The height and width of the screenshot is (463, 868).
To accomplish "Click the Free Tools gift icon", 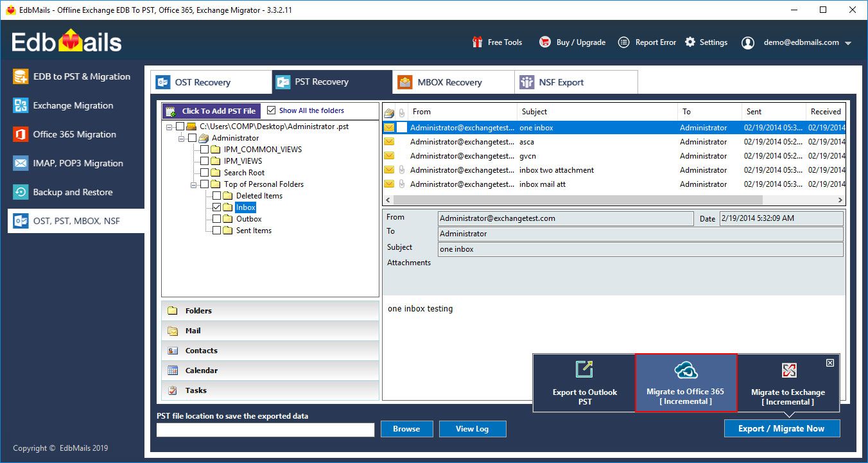I will (477, 42).
